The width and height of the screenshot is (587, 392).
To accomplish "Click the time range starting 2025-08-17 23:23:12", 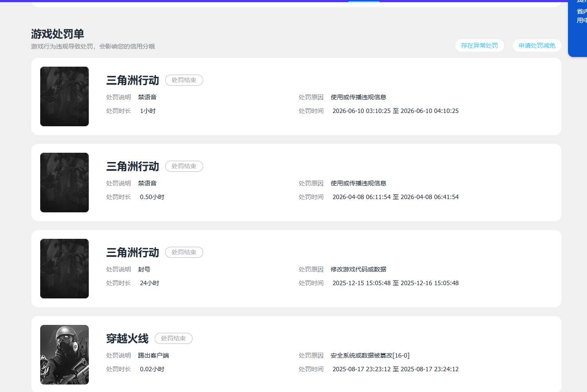I will [x=396, y=369].
